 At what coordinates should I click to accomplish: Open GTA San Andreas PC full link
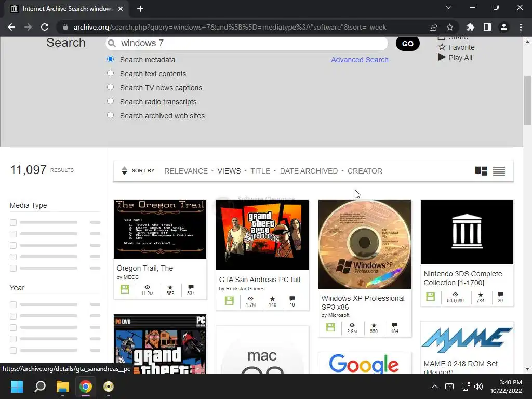[260, 280]
